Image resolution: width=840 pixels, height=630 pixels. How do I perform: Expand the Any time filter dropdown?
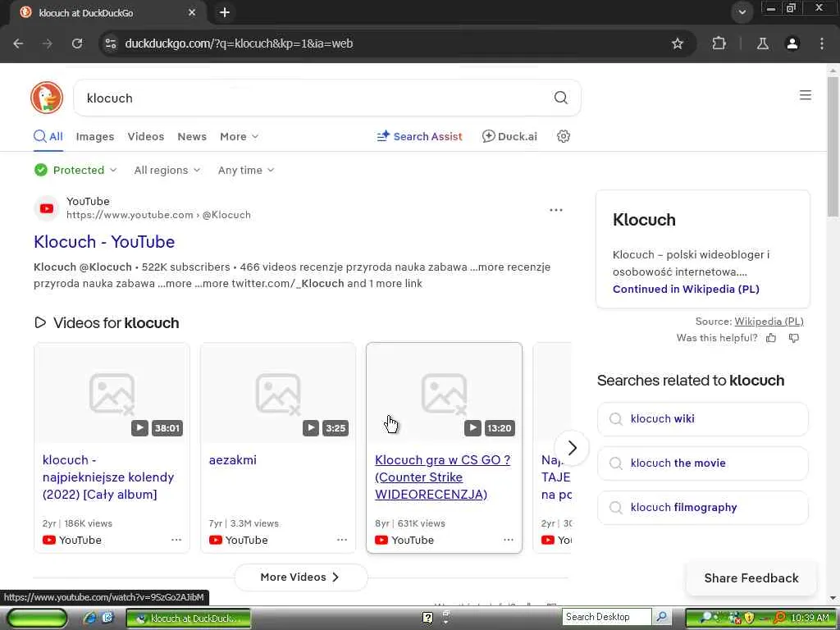click(x=246, y=171)
